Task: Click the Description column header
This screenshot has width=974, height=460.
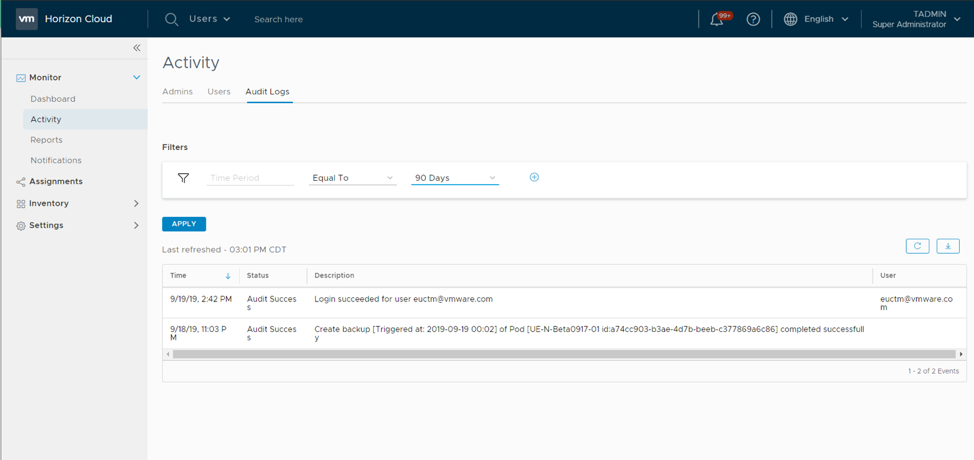Action: pyautogui.click(x=334, y=276)
